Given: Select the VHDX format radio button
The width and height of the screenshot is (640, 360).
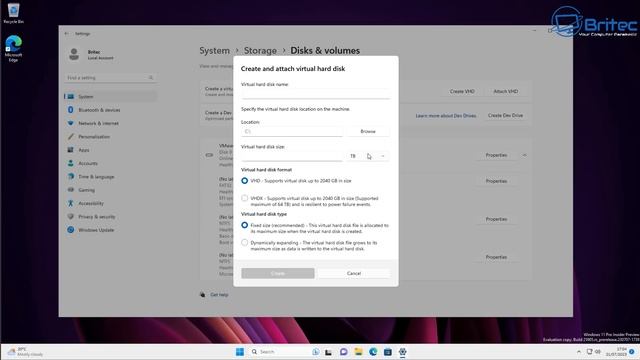Looking at the screenshot, I should [x=244, y=198].
